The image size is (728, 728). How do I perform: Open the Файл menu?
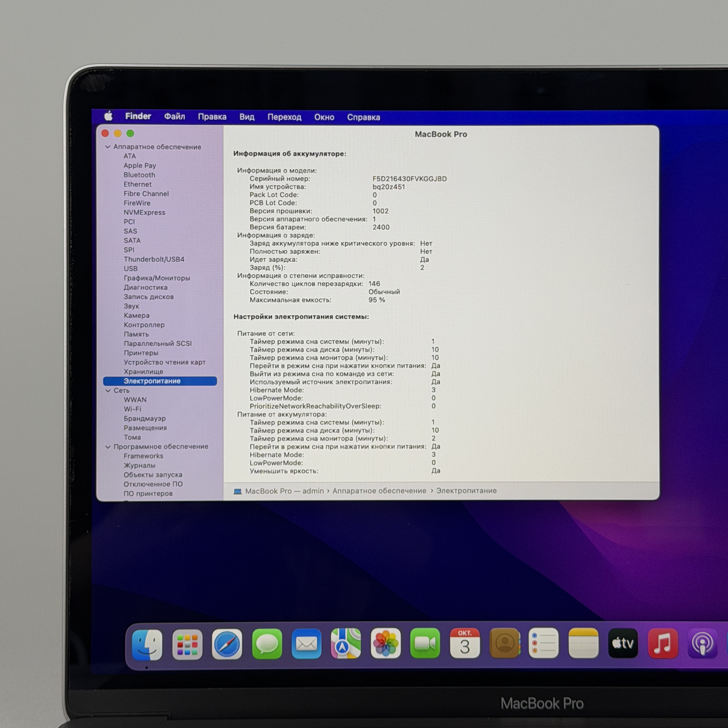pyautogui.click(x=174, y=117)
